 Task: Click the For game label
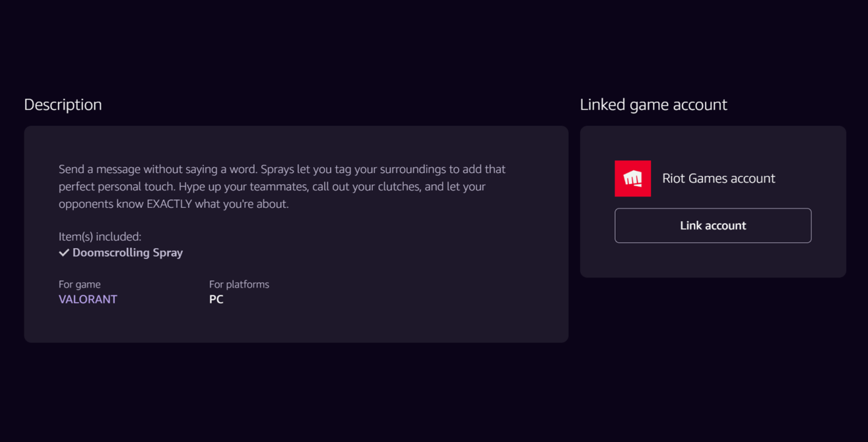point(80,284)
